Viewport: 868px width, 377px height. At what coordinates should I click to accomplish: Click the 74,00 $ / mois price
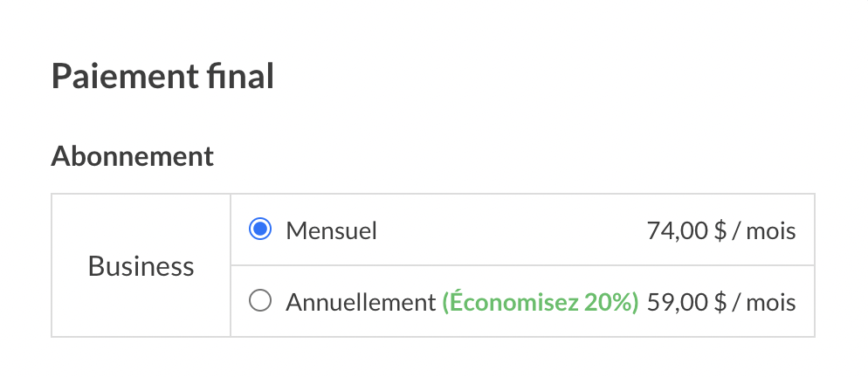[x=720, y=230]
